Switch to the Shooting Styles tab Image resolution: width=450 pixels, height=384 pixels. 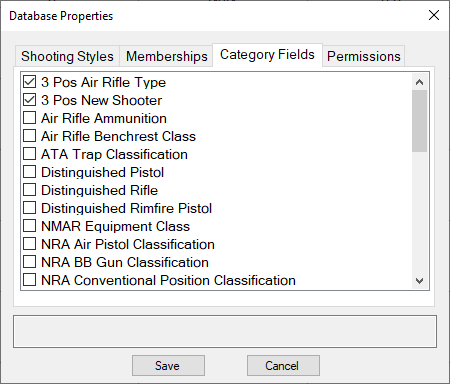67,56
